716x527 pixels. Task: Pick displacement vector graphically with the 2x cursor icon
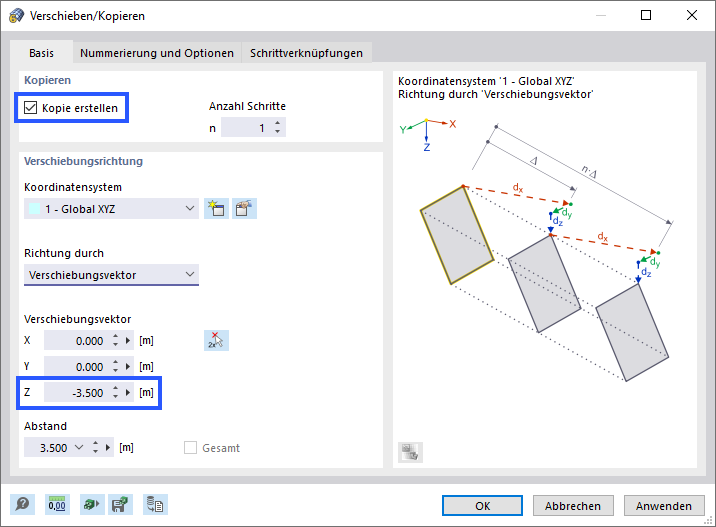pyautogui.click(x=216, y=341)
